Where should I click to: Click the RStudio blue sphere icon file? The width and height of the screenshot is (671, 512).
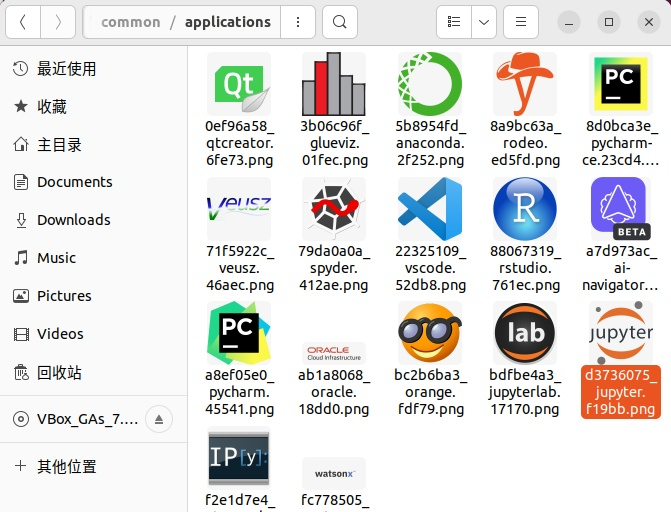click(525, 210)
